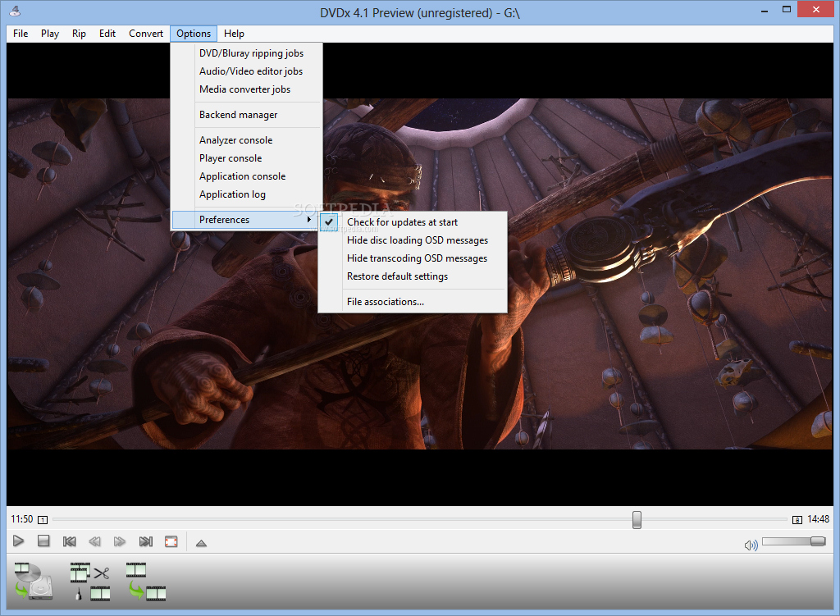Expand the Preferences submenu
The height and width of the screenshot is (616, 840).
tap(223, 219)
